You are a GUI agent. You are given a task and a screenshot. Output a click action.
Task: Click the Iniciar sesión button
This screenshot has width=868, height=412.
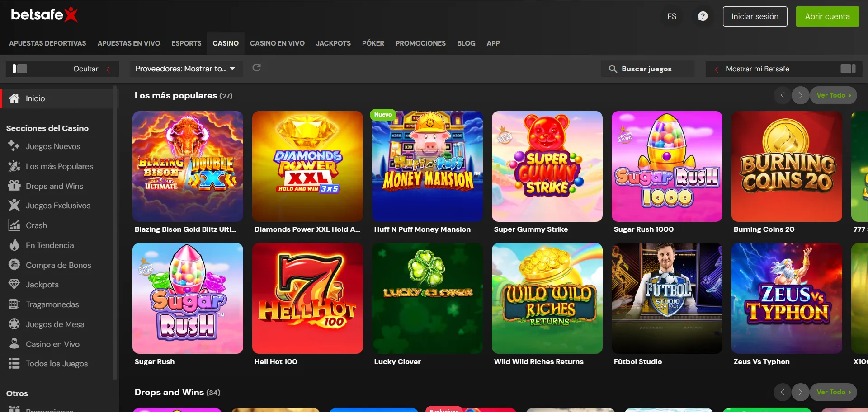[755, 16]
